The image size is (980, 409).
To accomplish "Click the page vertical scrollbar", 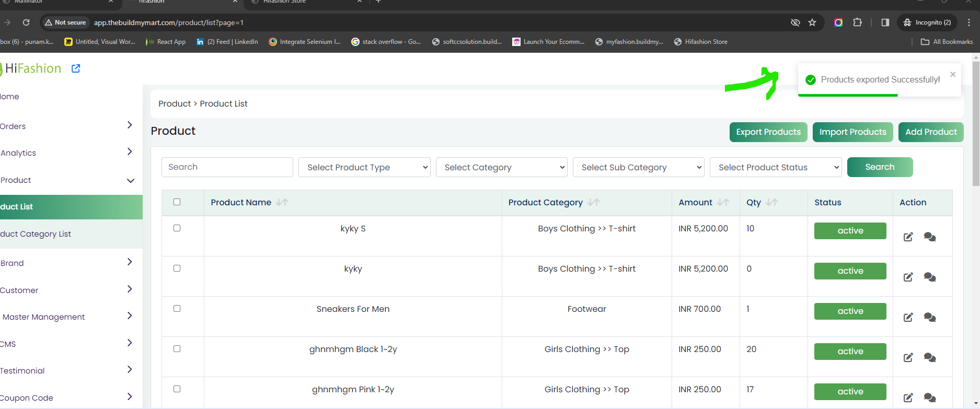I will coord(976,124).
